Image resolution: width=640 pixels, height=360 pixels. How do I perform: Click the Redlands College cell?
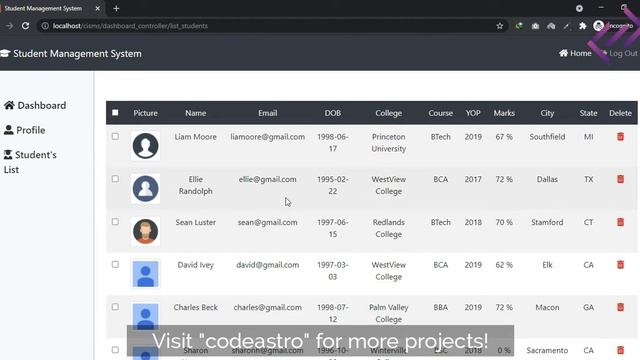[389, 228]
